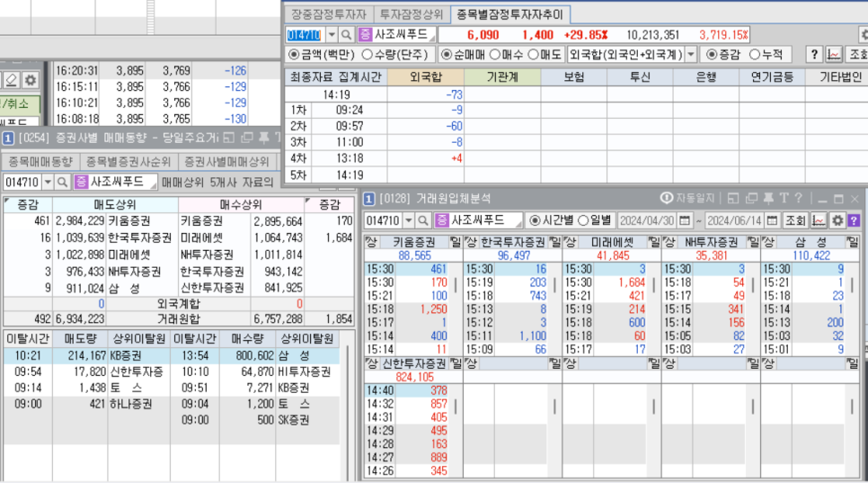Viewport: 868px width, 483px height.
Task: Click 2024/04/30 start date field
Action: coord(647,220)
